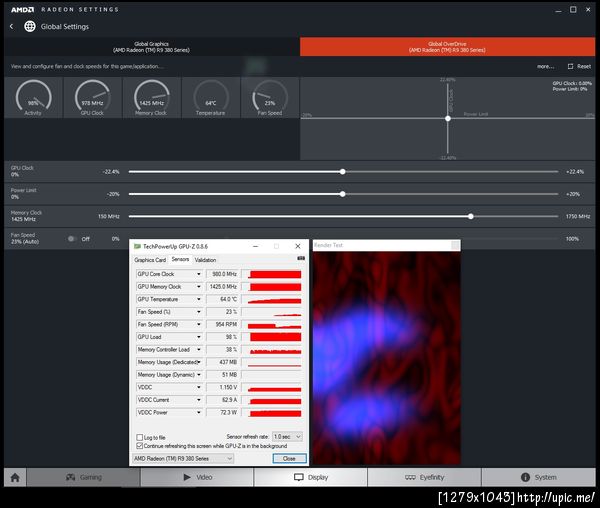Click the Temperature gauge
600x508 pixels.
click(x=211, y=98)
